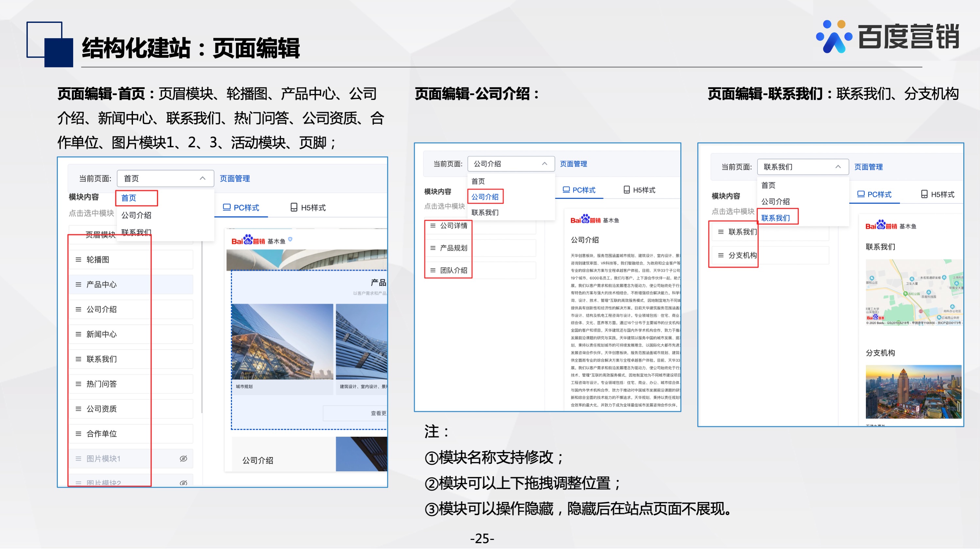Open 页面管理 link in the right panel
The height and width of the screenshot is (551, 980).
pos(869,167)
